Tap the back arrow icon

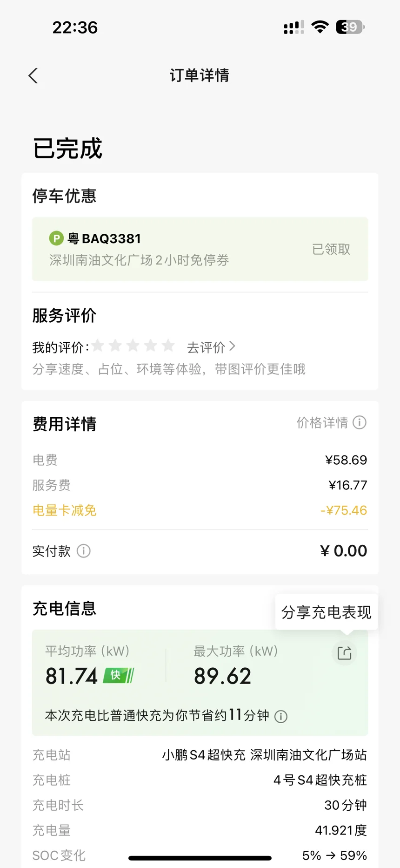[x=33, y=75]
